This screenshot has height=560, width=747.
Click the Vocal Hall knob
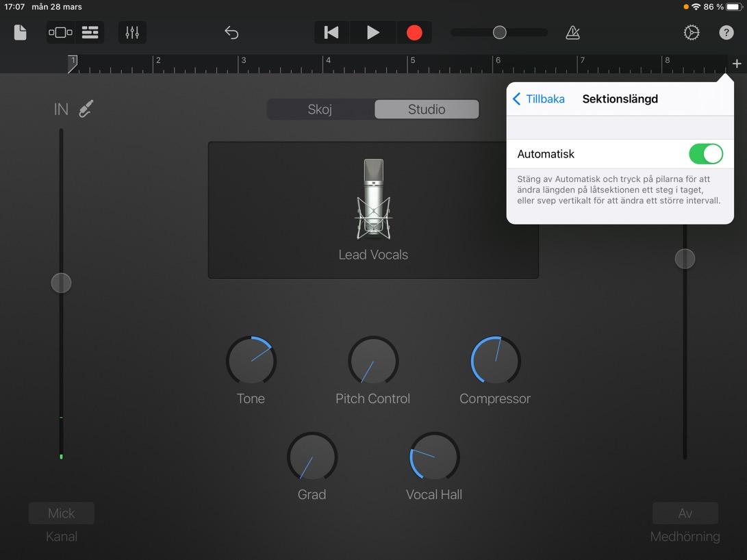pyautogui.click(x=435, y=457)
